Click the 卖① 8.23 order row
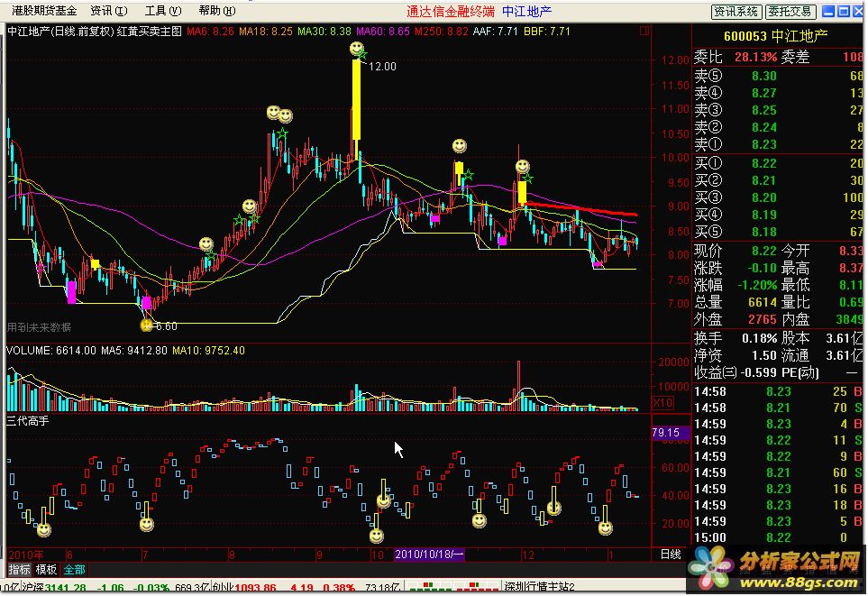Image resolution: width=868 pixels, height=596 pixels. tap(778, 144)
